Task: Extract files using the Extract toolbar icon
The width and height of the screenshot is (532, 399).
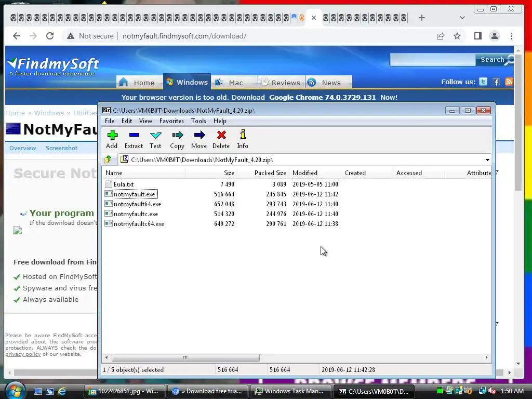Action: coord(134,139)
